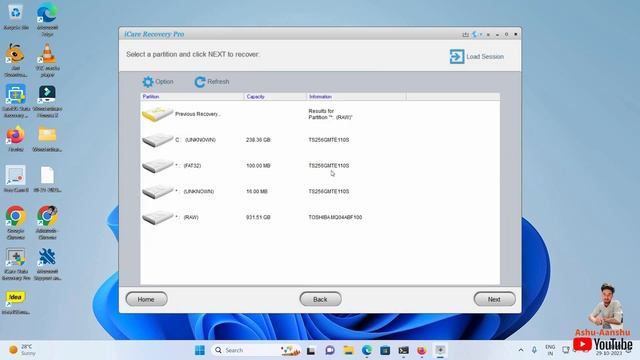This screenshot has width=640, height=360.
Task: Open Microsoft Edge from the taskbar
Action: click(367, 350)
